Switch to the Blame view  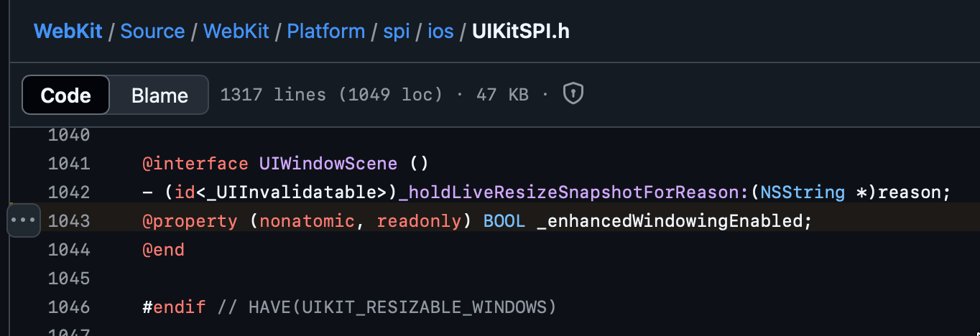(160, 95)
